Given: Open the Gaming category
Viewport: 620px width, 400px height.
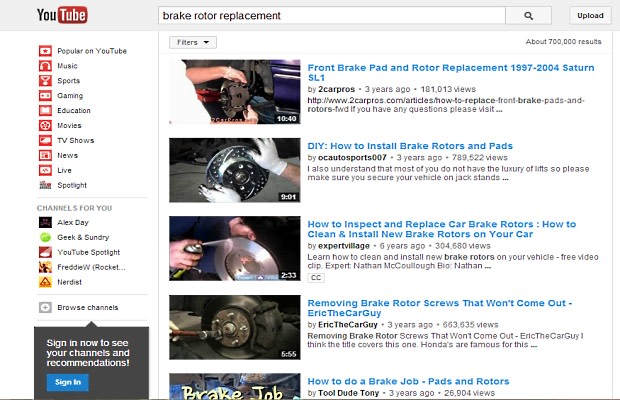Looking at the screenshot, I should point(70,96).
